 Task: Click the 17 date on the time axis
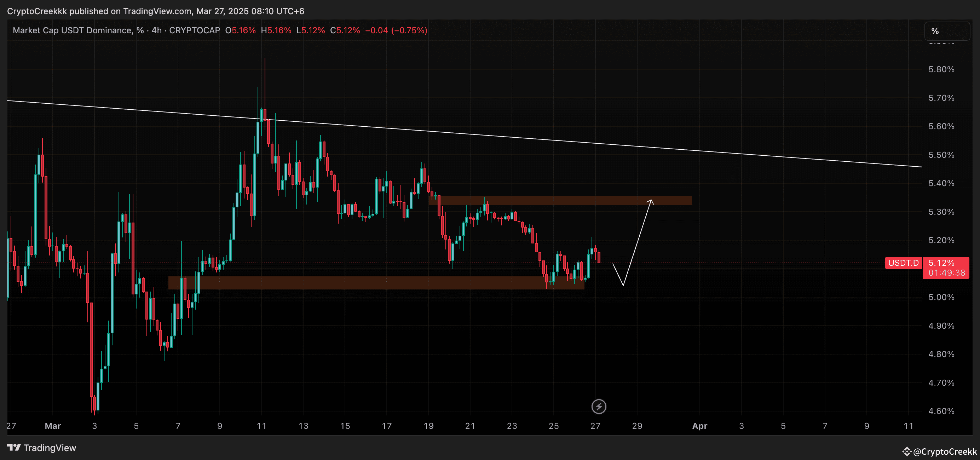(x=387, y=426)
